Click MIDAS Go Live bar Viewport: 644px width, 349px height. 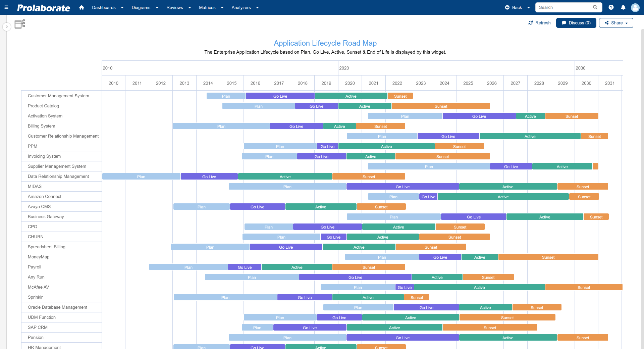[402, 187]
